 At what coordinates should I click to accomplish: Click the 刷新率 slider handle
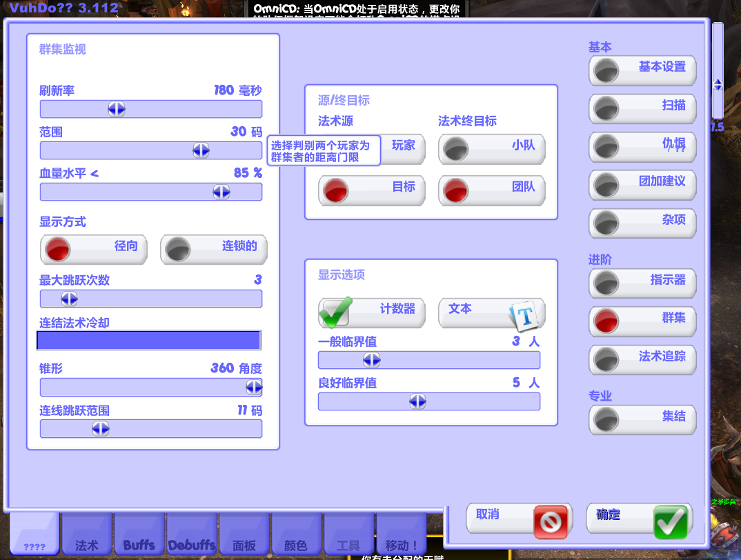pos(117,109)
